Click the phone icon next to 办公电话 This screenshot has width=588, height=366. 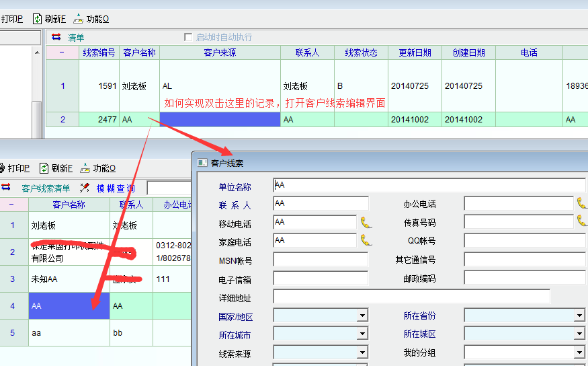pos(582,203)
